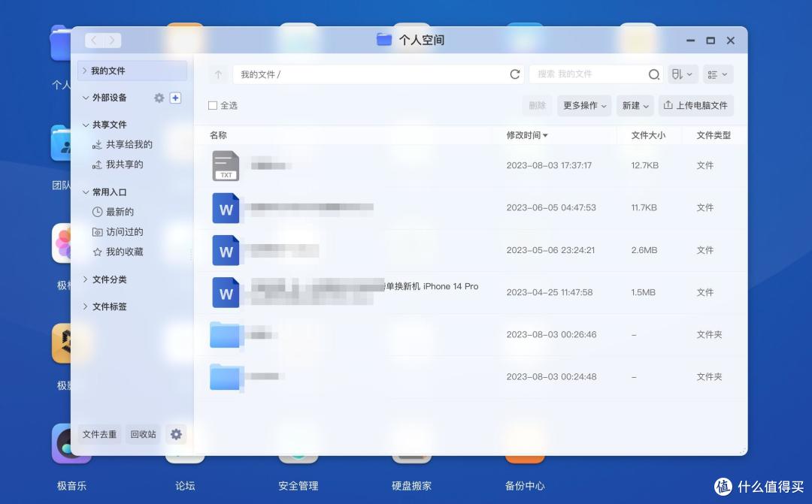This screenshot has width=812, height=504.
Task: Open the folder modified at 00:24:48
Action: pyautogui.click(x=227, y=377)
